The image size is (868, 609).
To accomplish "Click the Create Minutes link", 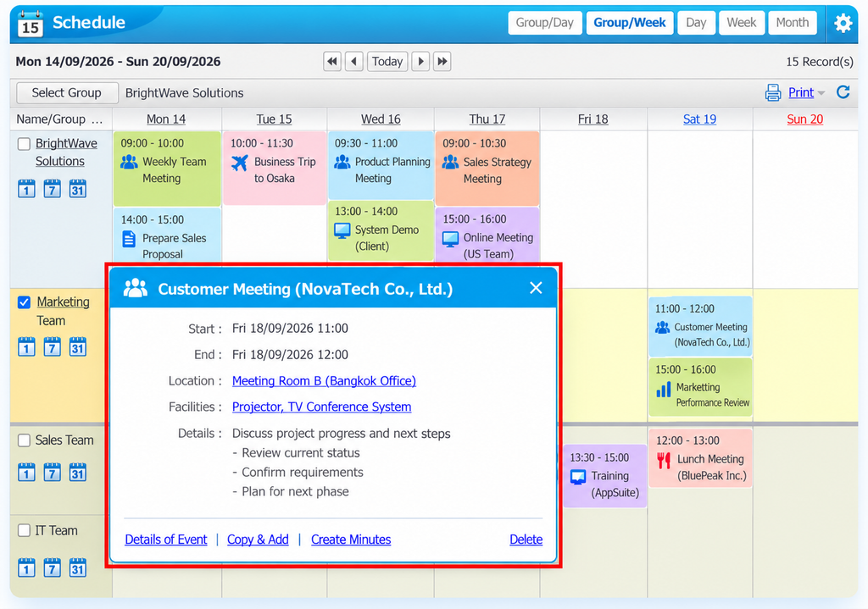I will click(351, 540).
